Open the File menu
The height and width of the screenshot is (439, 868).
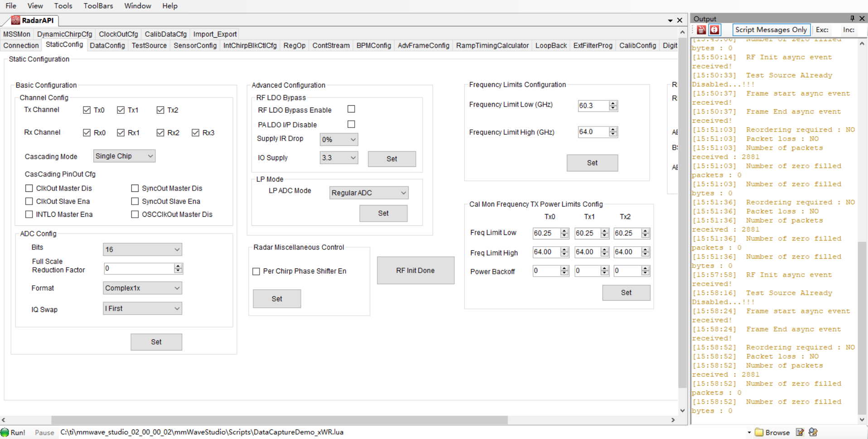pos(11,6)
